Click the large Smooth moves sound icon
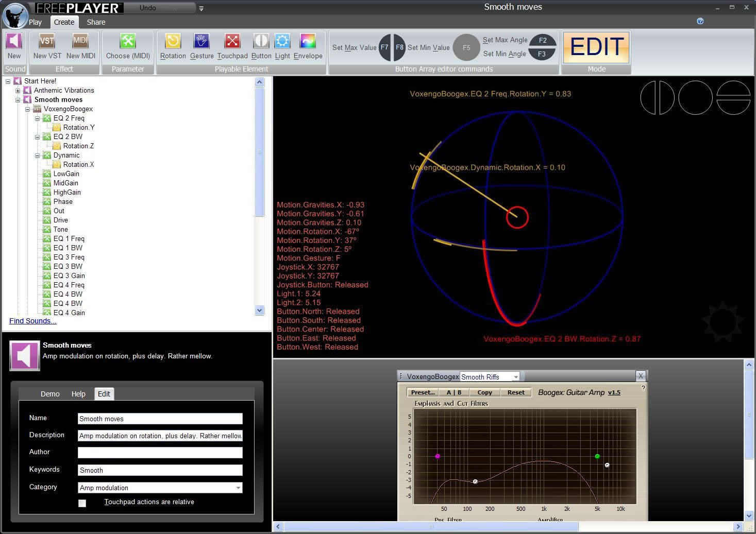 (25, 355)
